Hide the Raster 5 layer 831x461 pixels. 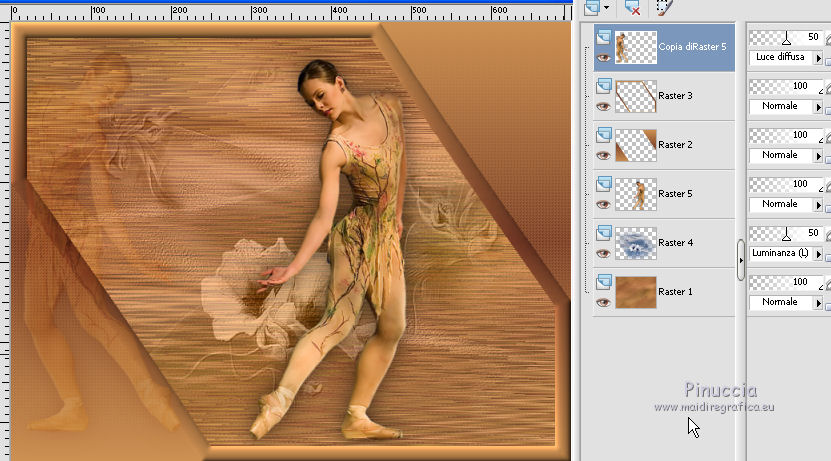(x=603, y=205)
